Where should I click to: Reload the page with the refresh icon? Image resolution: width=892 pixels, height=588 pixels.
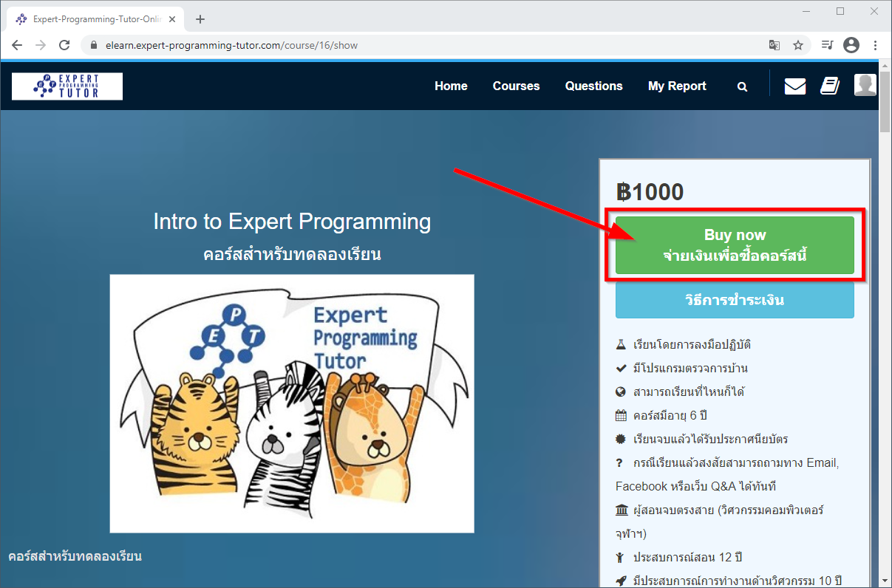(x=64, y=45)
